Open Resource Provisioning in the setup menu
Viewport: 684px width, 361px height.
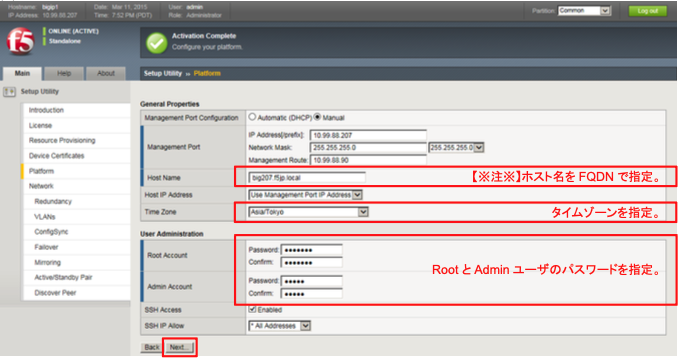(x=62, y=140)
